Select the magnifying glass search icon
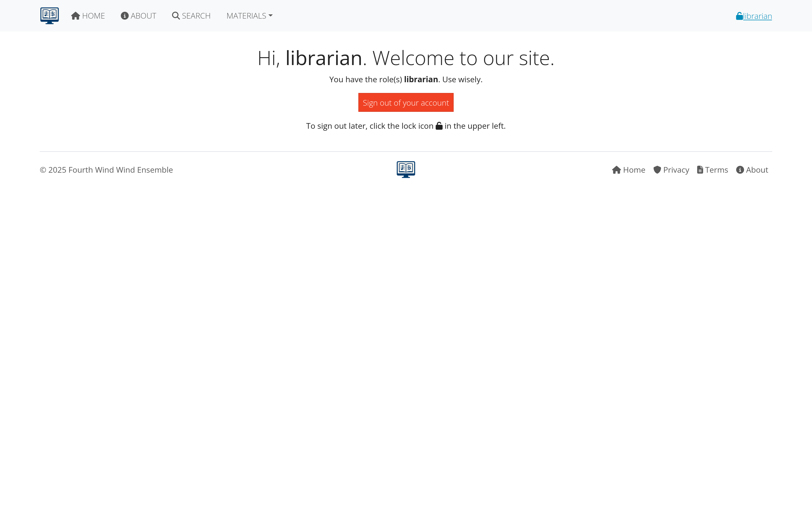Image resolution: width=812 pixels, height=507 pixels. tap(175, 15)
